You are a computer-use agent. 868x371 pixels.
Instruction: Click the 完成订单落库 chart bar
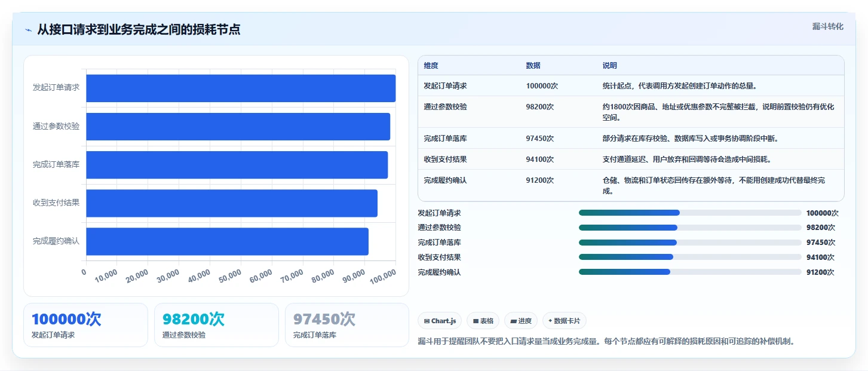pos(237,165)
